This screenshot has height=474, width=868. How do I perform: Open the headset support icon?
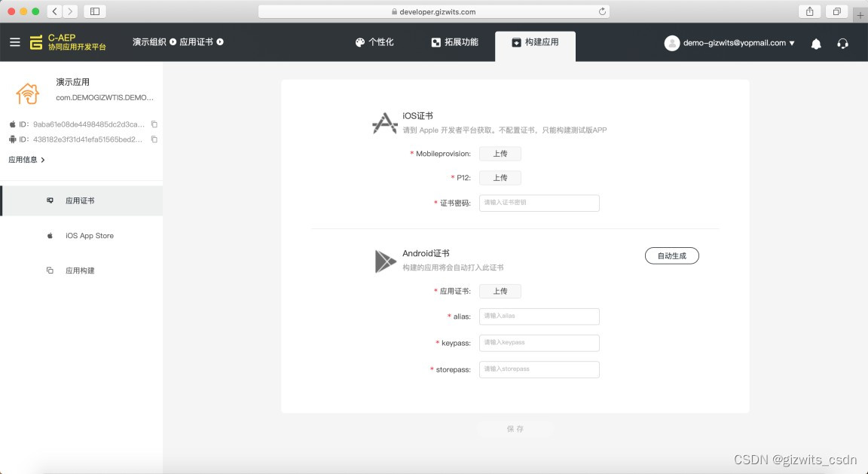(x=842, y=43)
